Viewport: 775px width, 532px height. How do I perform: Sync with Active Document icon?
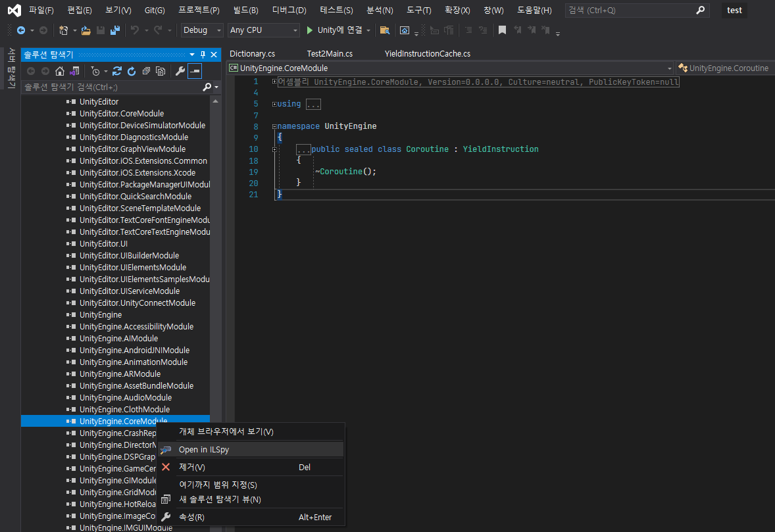coord(117,71)
